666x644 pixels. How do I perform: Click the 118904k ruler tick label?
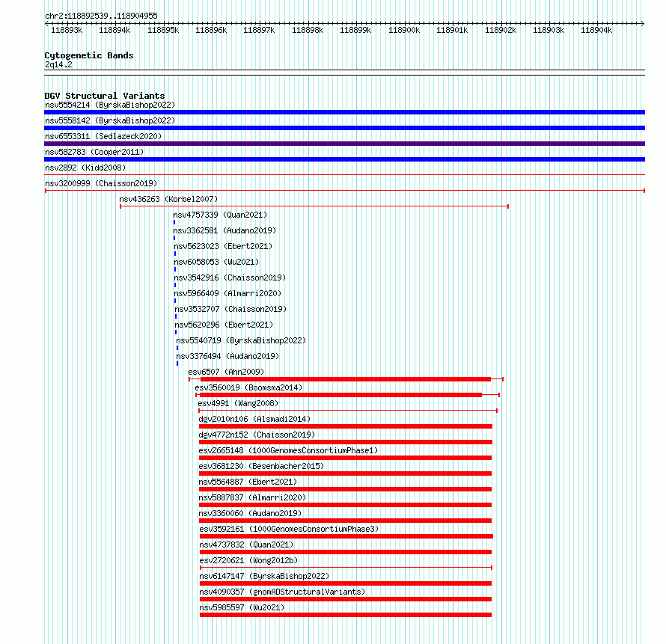point(596,30)
